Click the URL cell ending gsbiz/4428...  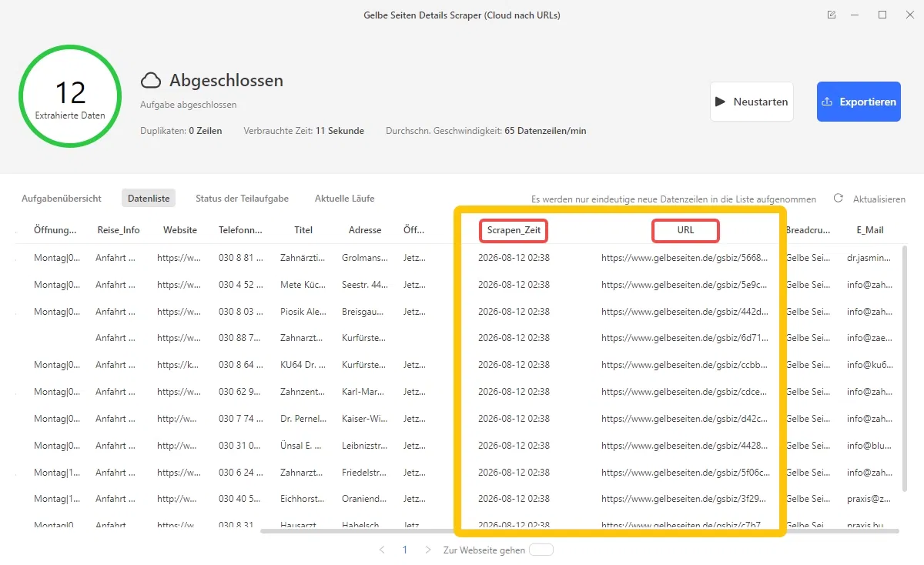click(685, 446)
